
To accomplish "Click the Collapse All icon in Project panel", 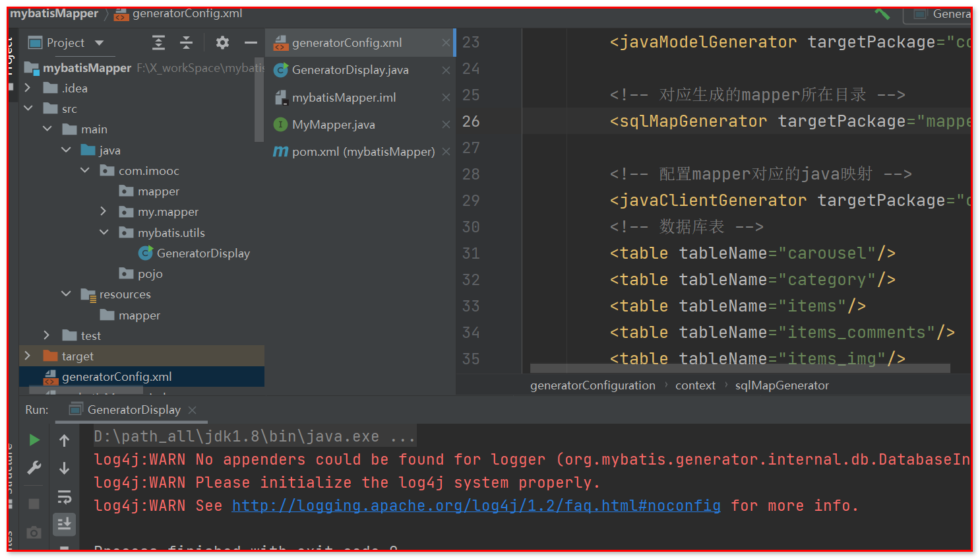I will pos(187,43).
